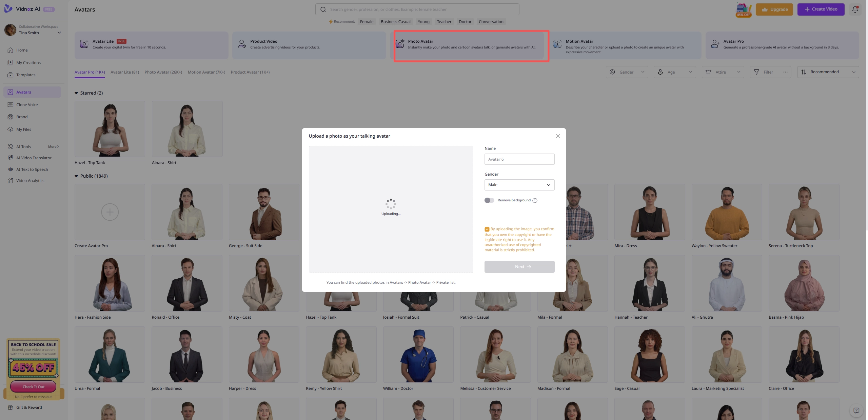Switch to the Photo Avatar (26K+) tab
The image size is (868, 420).
[x=163, y=72]
